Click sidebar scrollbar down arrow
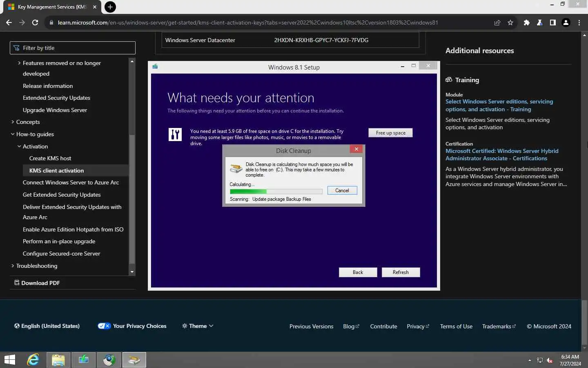The image size is (588, 368). [x=132, y=272]
